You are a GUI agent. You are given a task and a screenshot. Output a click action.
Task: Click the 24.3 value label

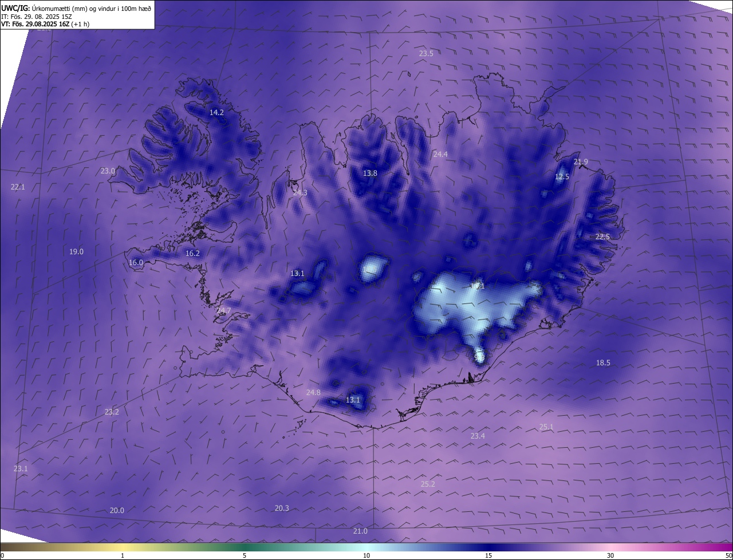pos(300,193)
